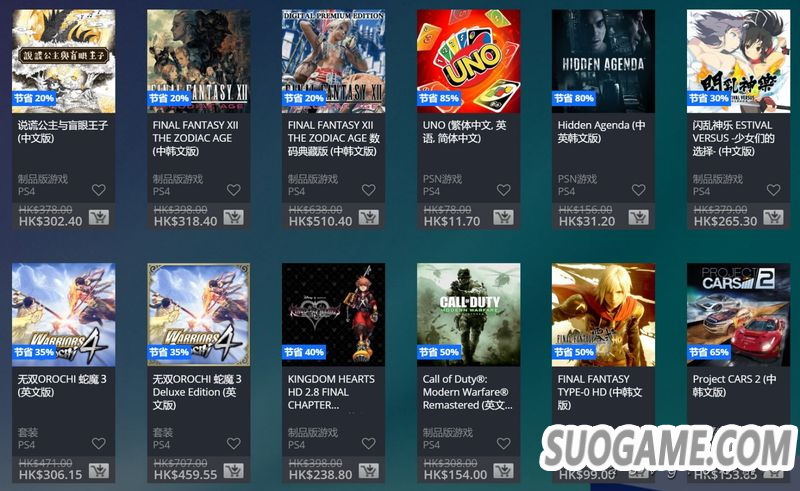Screen dimensions: 800x491
Task: Wishlist heart for UNO game
Action: (x=504, y=190)
